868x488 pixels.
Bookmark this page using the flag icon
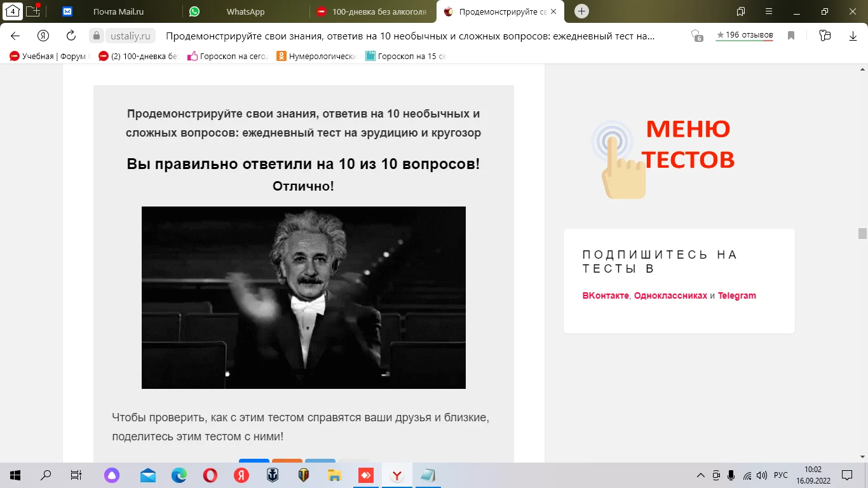click(790, 36)
